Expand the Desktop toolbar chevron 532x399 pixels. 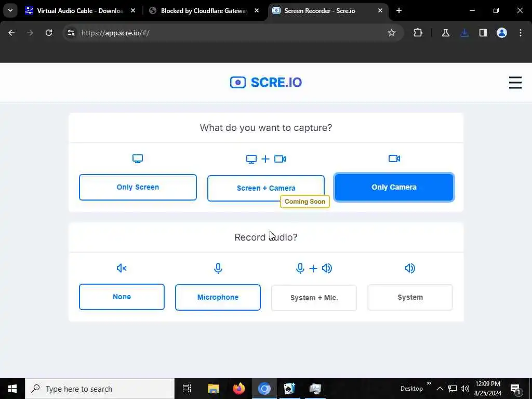(x=429, y=383)
